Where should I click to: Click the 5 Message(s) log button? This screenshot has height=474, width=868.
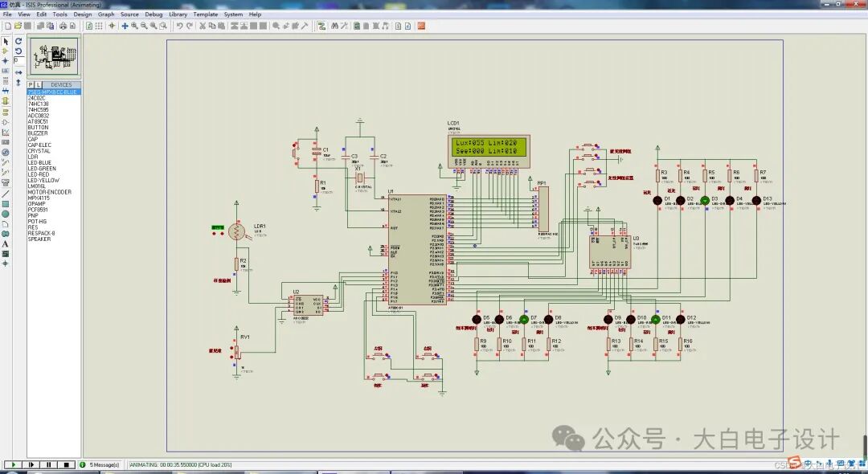point(103,464)
